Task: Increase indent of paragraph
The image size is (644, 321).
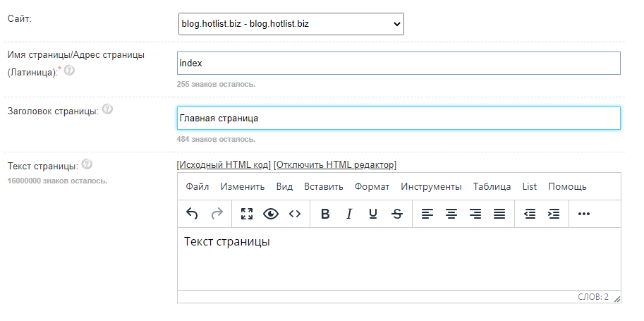Action: coord(554,214)
